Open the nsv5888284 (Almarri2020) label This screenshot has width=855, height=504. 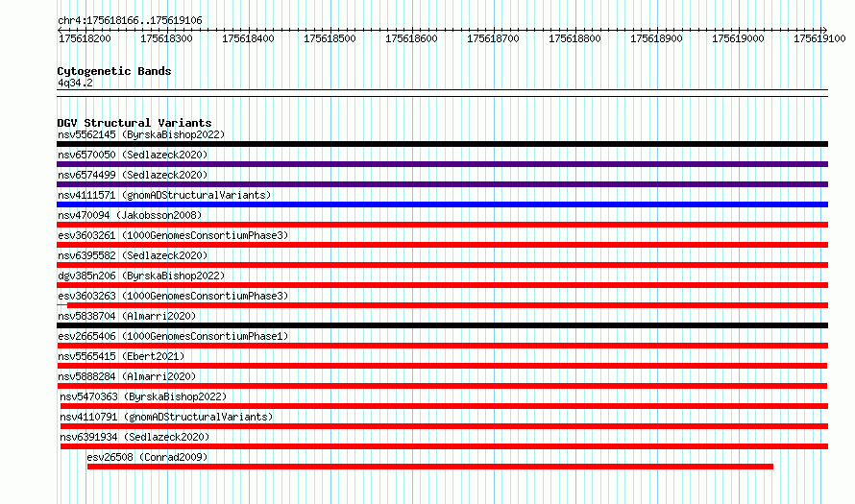(127, 376)
